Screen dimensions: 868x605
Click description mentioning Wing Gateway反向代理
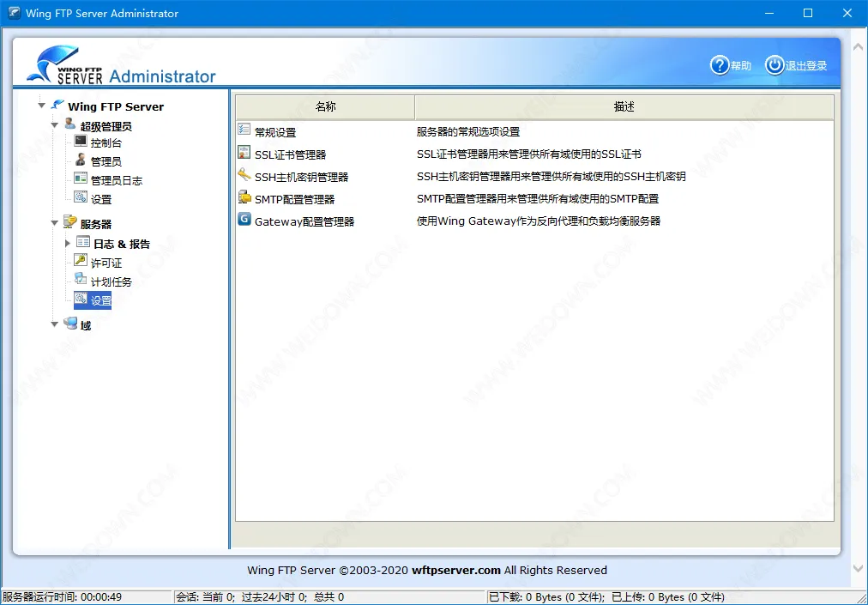pyautogui.click(x=539, y=221)
